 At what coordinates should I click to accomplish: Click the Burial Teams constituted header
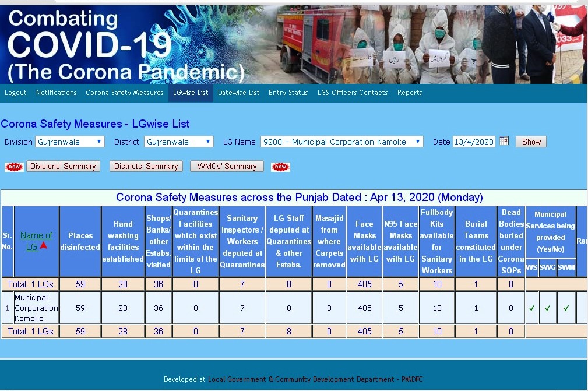(x=476, y=241)
